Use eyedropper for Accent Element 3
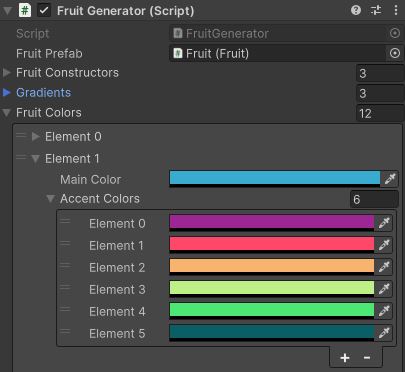 pyautogui.click(x=384, y=289)
